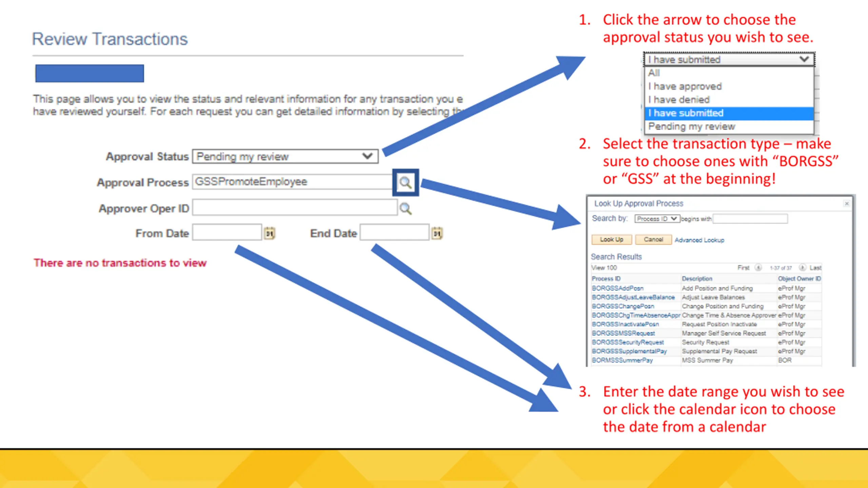Click the Cancel button in lookup dialog
Image resolution: width=868 pixels, height=488 pixels.
[653, 240]
